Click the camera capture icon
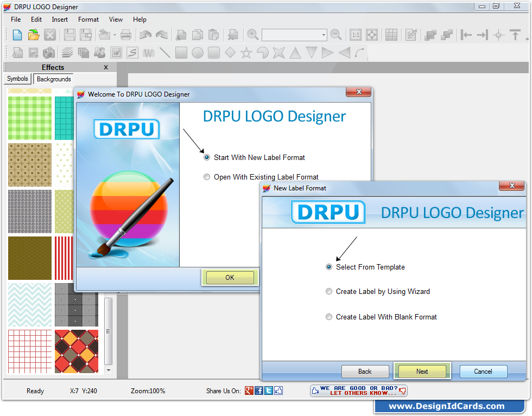The image size is (532, 416). point(49,53)
